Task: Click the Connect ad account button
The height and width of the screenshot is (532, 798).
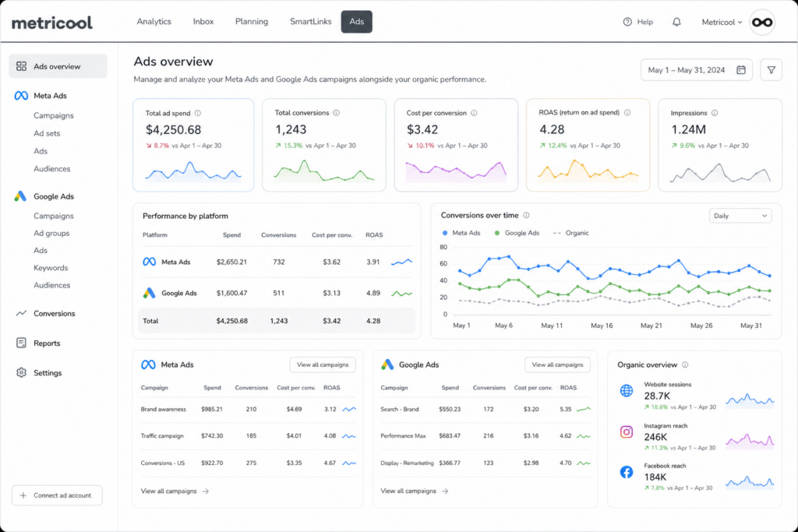Action: pos(57,495)
